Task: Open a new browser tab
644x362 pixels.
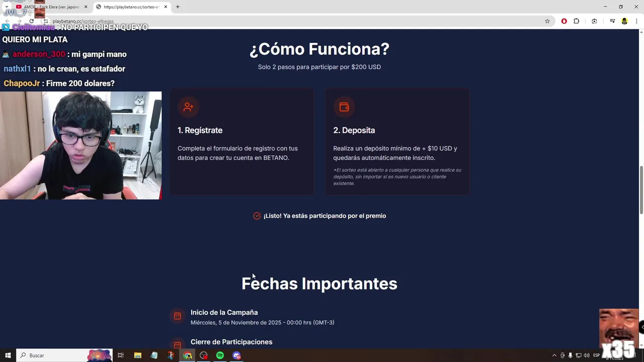Action: point(178,7)
